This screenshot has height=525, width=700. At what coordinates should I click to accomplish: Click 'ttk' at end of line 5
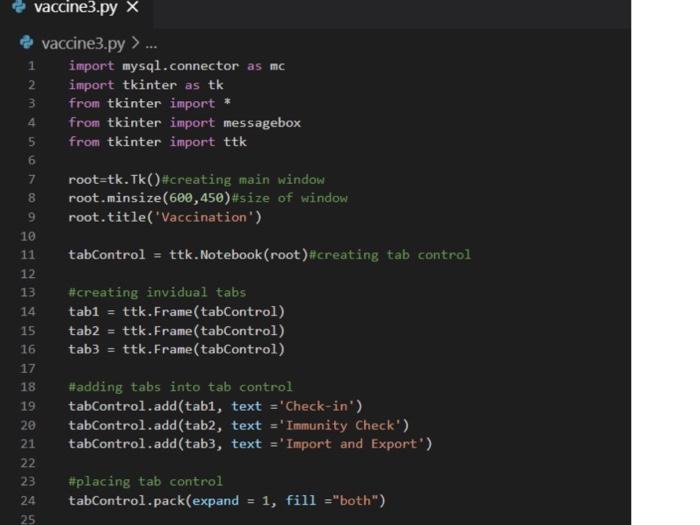click(x=235, y=142)
